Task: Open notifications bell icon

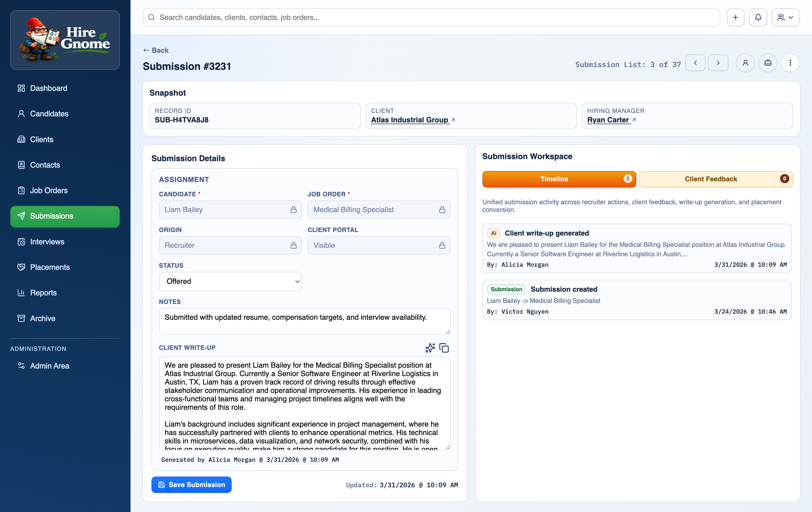Action: click(x=758, y=17)
